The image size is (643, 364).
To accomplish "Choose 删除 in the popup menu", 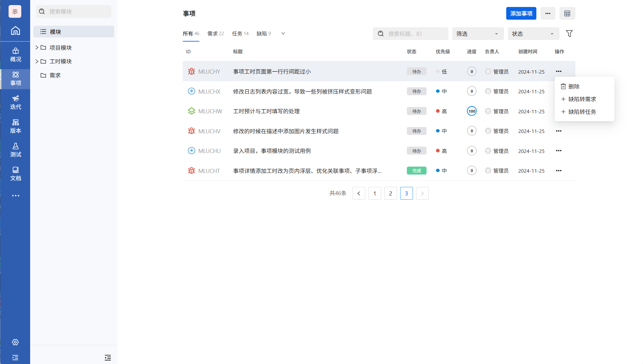I will point(573,86).
